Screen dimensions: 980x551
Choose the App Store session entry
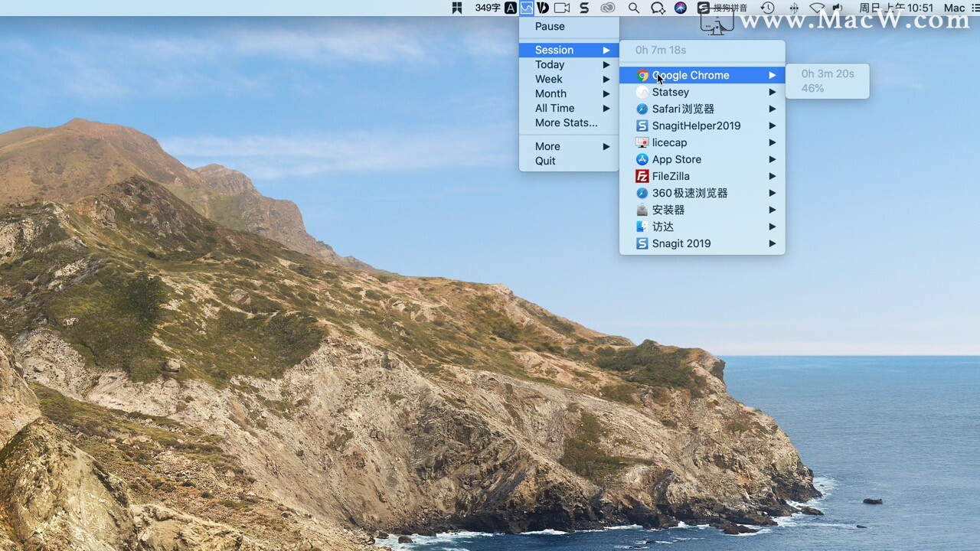tap(676, 159)
